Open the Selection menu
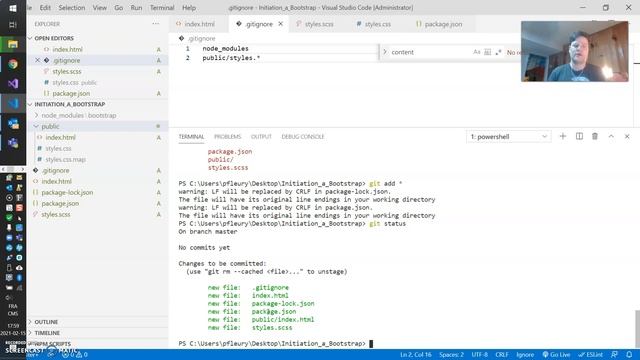This screenshot has height=360, width=640. click(71, 8)
